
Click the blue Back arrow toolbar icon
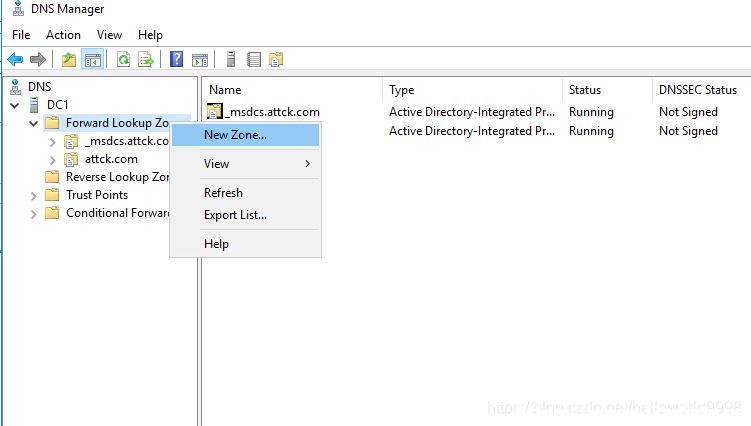15,59
